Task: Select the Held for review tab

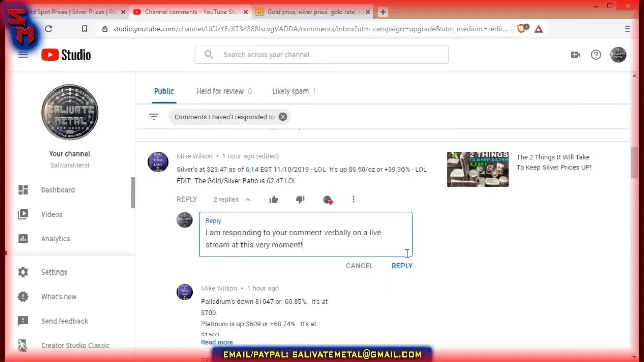Action: coord(224,91)
